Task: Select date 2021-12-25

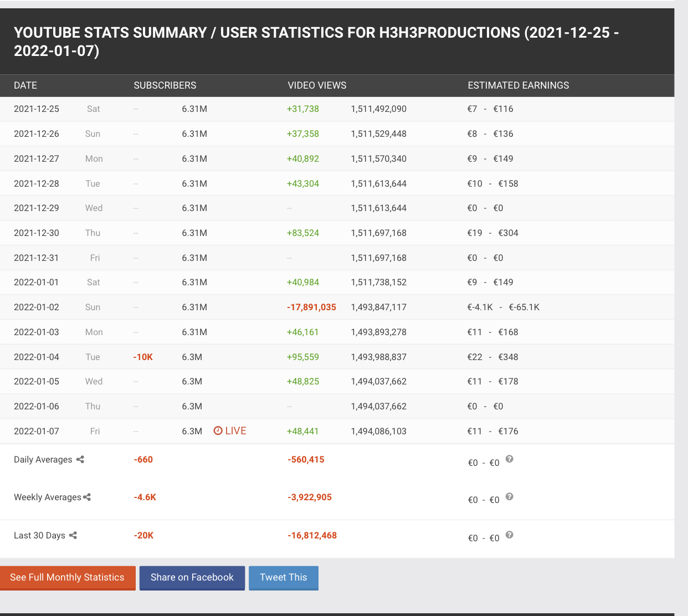Action: coord(37,109)
